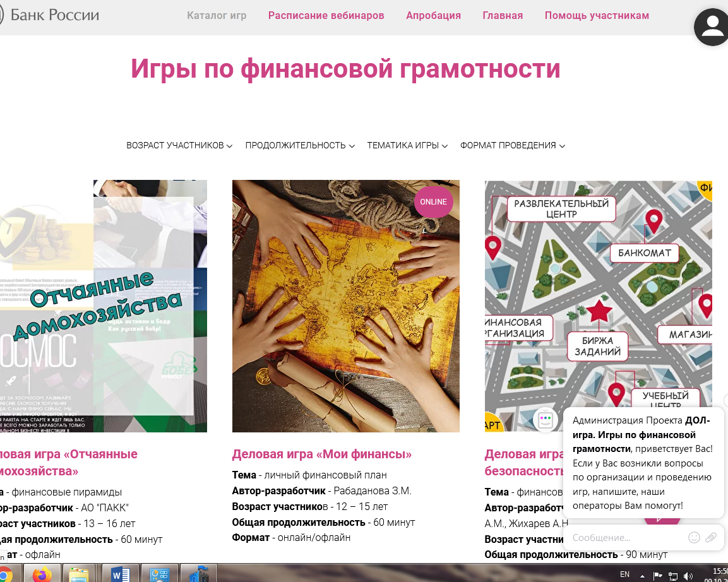728x582 pixels.
Task: Click text 'личный финансовый план'
Action: tap(325, 475)
